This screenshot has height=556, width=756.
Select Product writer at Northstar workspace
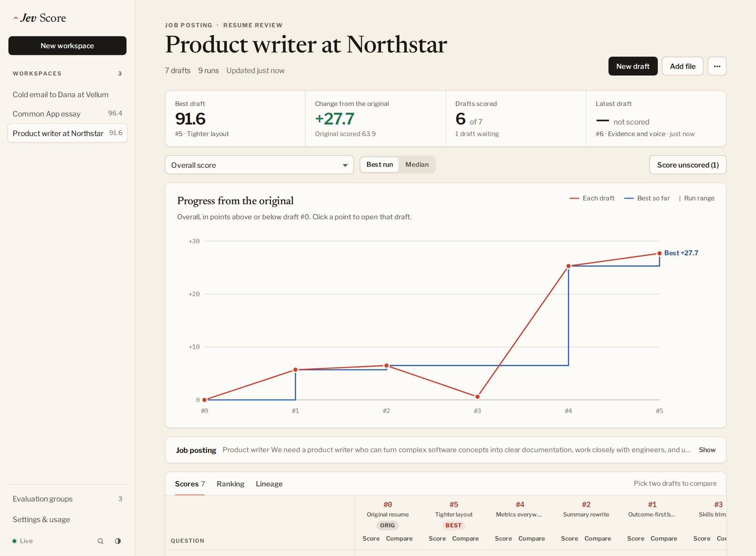tap(68, 133)
